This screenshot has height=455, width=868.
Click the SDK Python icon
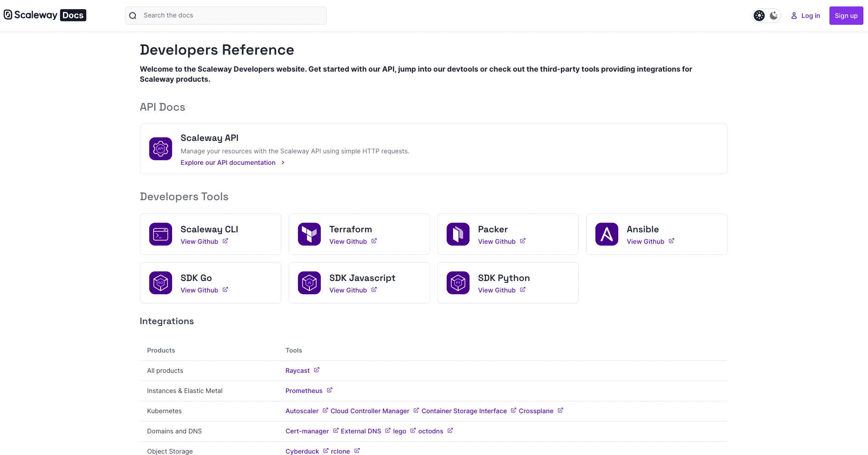(458, 283)
